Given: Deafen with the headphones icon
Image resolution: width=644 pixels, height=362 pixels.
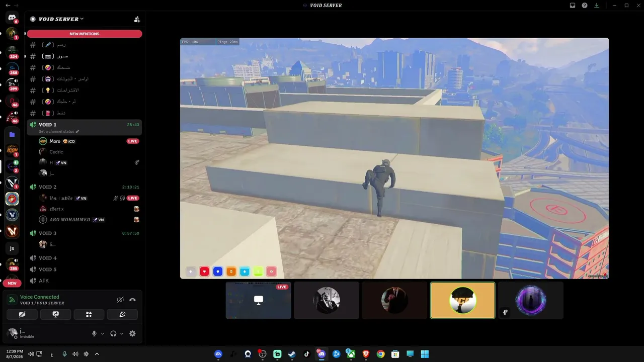Looking at the screenshot, I should coord(114,333).
